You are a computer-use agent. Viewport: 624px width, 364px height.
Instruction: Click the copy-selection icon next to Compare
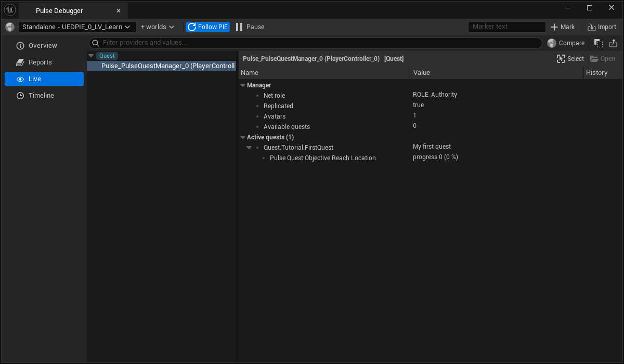point(599,43)
